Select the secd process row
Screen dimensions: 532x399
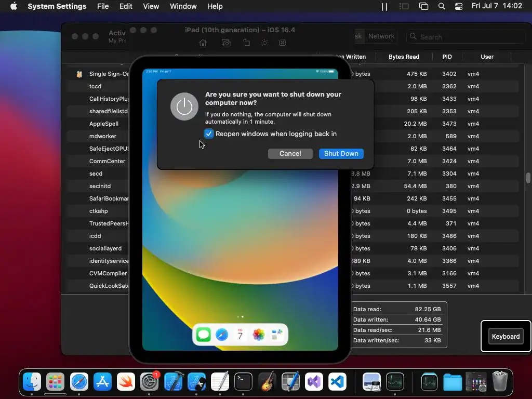(x=292, y=174)
